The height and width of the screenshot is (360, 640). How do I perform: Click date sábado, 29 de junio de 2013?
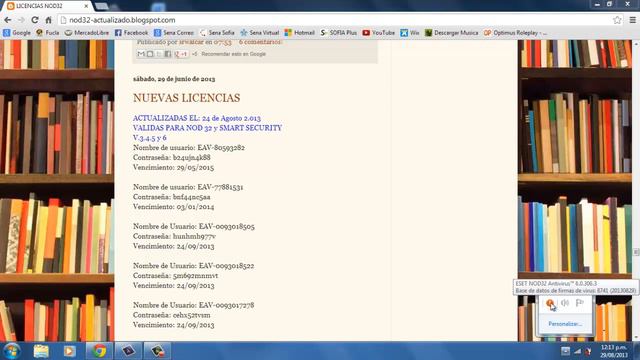click(x=174, y=79)
